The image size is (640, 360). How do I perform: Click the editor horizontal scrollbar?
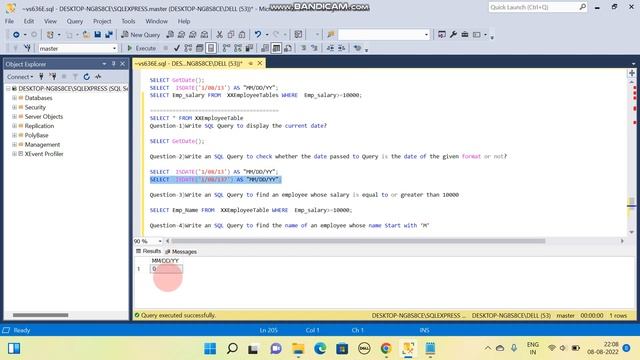tap(358, 241)
